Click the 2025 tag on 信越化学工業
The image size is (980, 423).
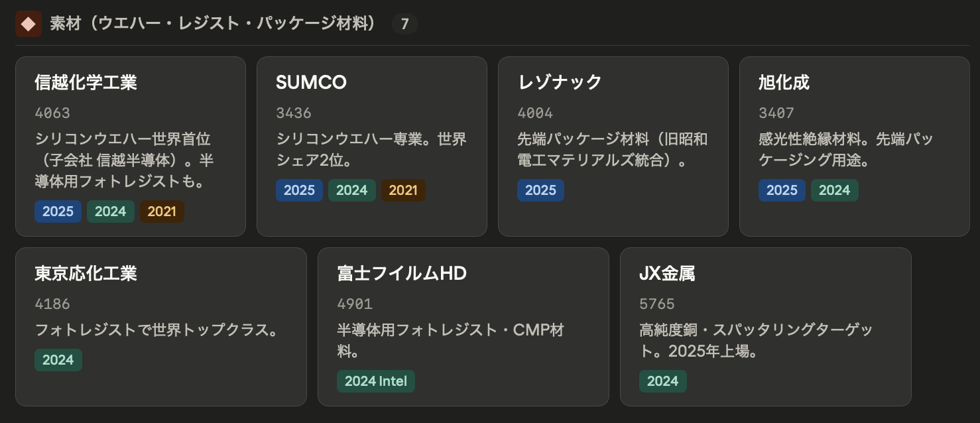pyautogui.click(x=58, y=211)
